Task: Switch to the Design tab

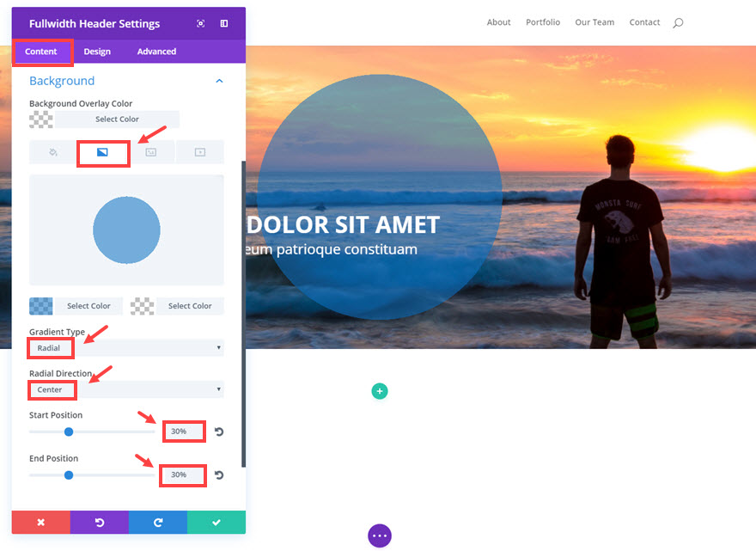Action: coord(97,52)
